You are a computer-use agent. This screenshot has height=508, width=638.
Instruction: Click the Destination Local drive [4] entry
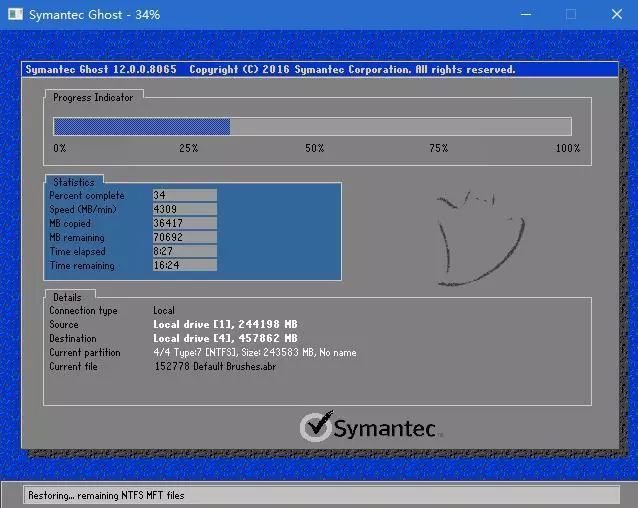[x=224, y=339]
